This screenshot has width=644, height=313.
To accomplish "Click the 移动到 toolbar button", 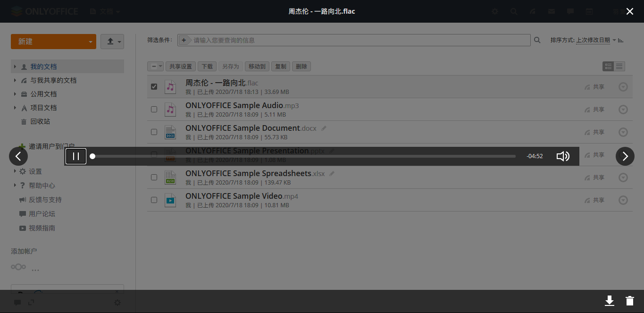I will [x=257, y=67].
